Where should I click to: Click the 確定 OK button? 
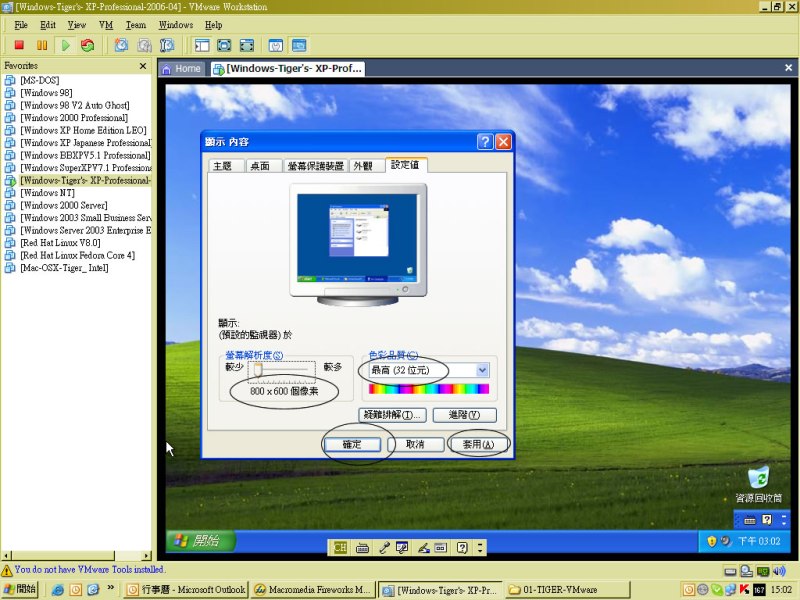point(352,444)
